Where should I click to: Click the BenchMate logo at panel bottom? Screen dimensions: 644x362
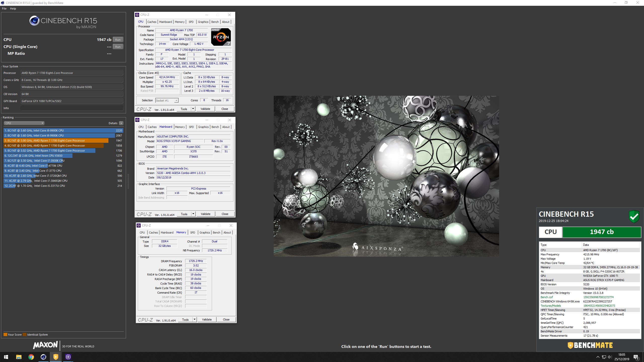click(590, 345)
